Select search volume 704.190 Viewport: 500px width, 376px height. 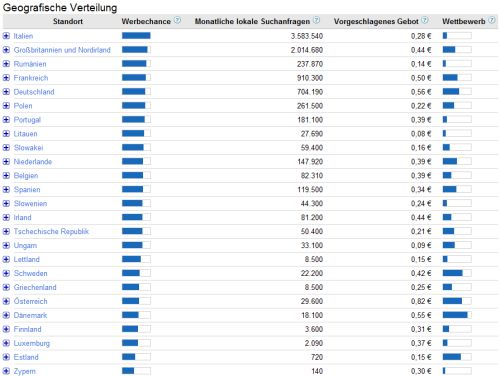click(310, 92)
